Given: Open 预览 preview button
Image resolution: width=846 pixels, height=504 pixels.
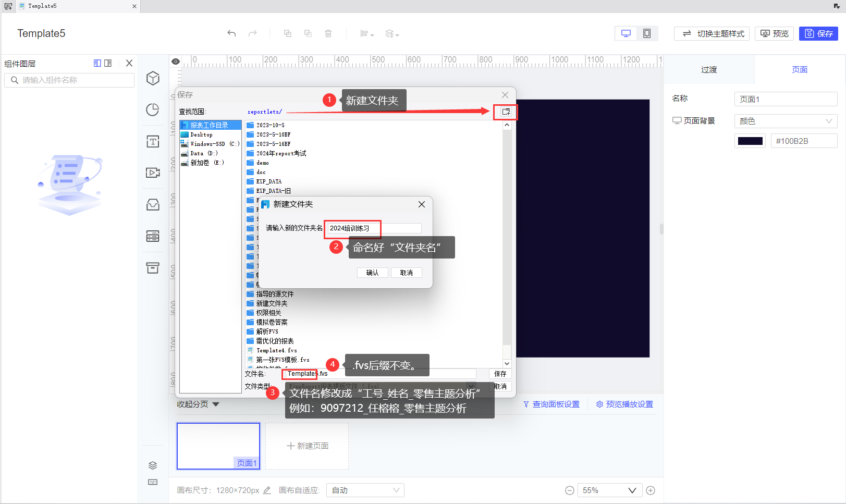Looking at the screenshot, I should (775, 33).
